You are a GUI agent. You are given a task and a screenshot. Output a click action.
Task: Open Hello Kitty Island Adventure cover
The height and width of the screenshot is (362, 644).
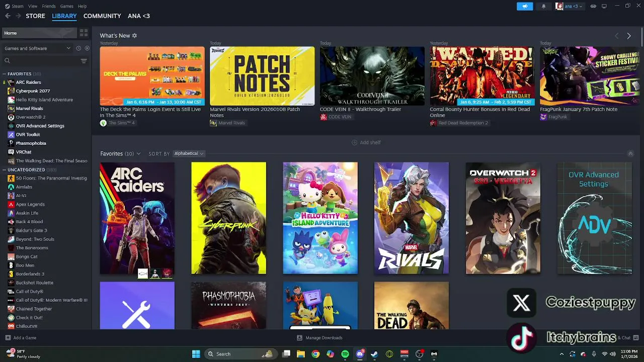pyautogui.click(x=320, y=218)
